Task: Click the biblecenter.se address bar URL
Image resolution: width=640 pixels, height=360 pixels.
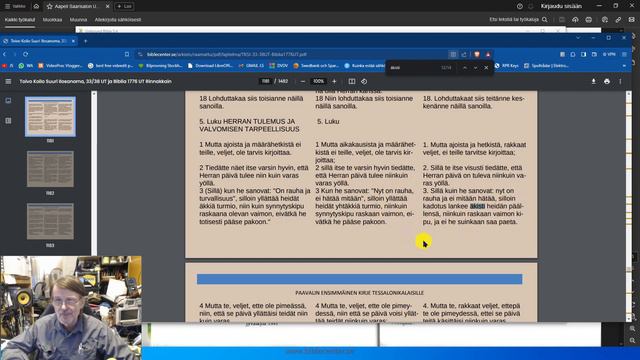Action: coord(227,54)
